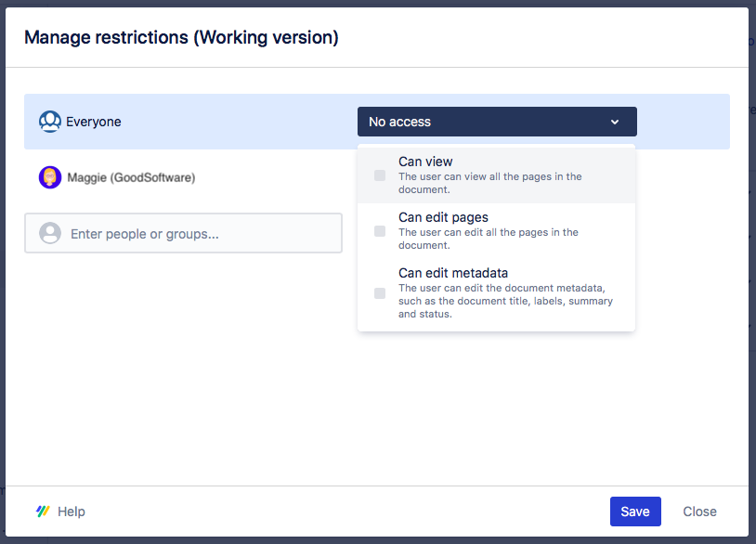Image resolution: width=756 pixels, height=544 pixels.
Task: Click the chevron on the No access selector
Action: click(x=614, y=122)
